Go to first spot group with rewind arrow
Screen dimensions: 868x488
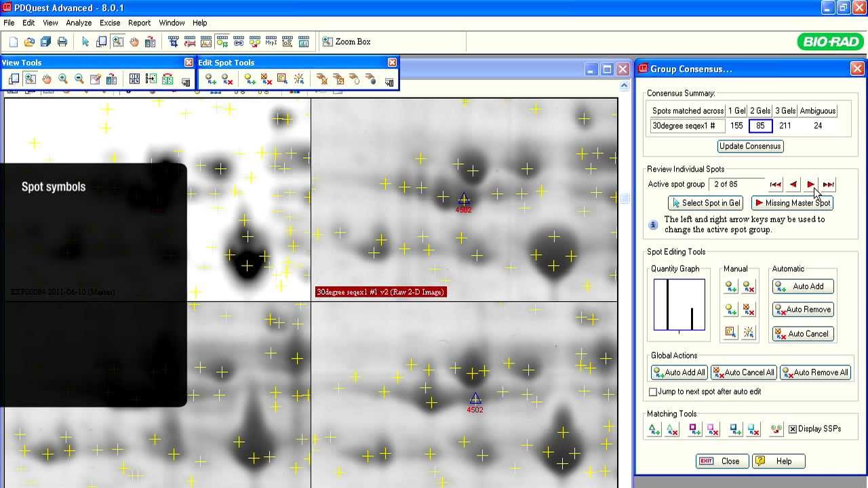(x=776, y=184)
